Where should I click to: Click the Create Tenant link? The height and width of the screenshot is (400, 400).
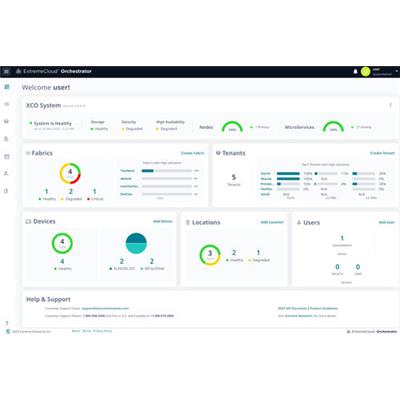[x=382, y=153]
